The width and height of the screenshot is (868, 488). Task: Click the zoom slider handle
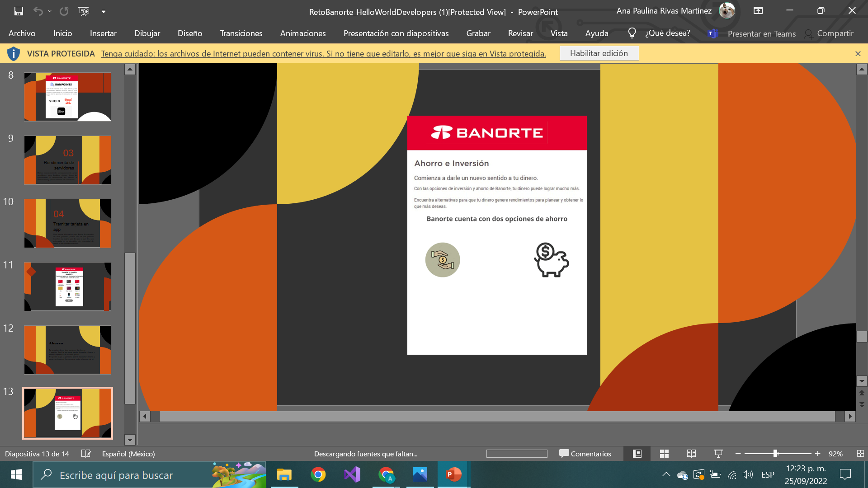775,454
